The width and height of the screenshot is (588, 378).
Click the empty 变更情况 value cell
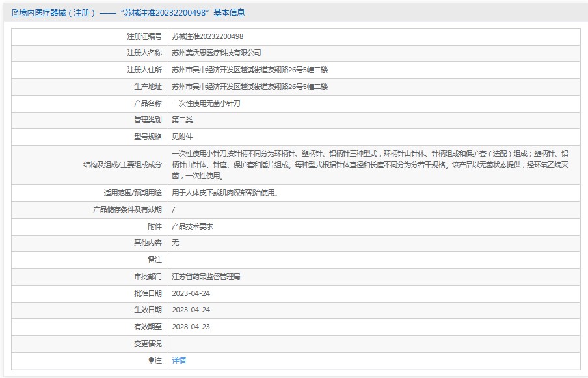pos(373,344)
